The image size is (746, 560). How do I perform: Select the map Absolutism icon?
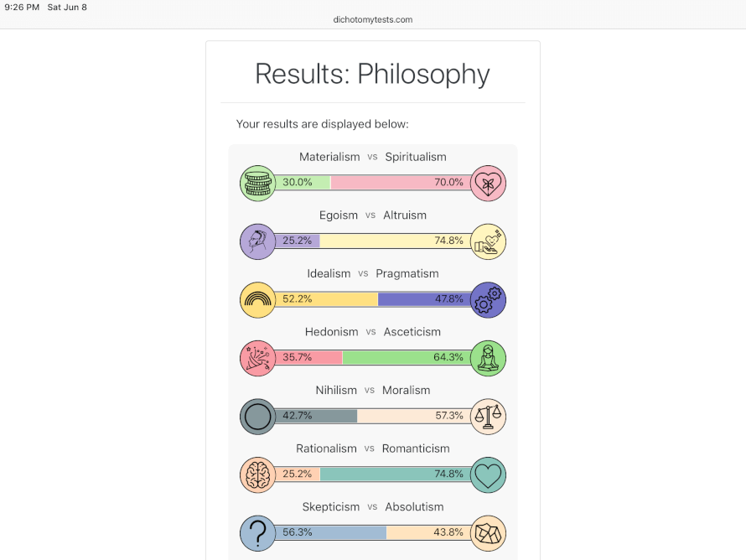(x=488, y=533)
